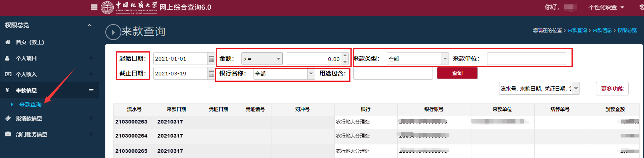Sort by 流水号 column header
This screenshot has width=644, height=158.
coord(135,109)
